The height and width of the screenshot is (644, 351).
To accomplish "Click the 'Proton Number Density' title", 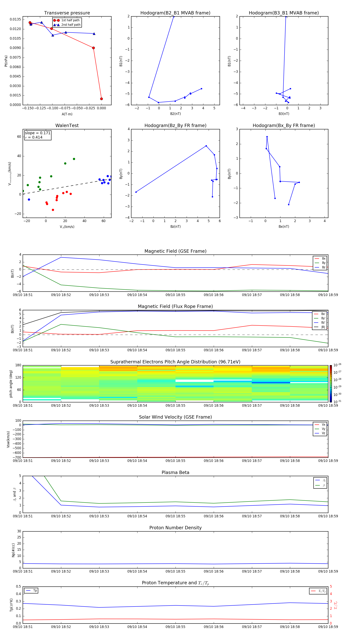I will tap(175, 528).
